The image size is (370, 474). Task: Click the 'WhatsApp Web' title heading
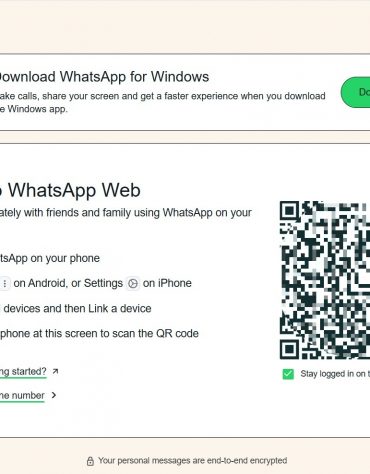tap(74, 190)
